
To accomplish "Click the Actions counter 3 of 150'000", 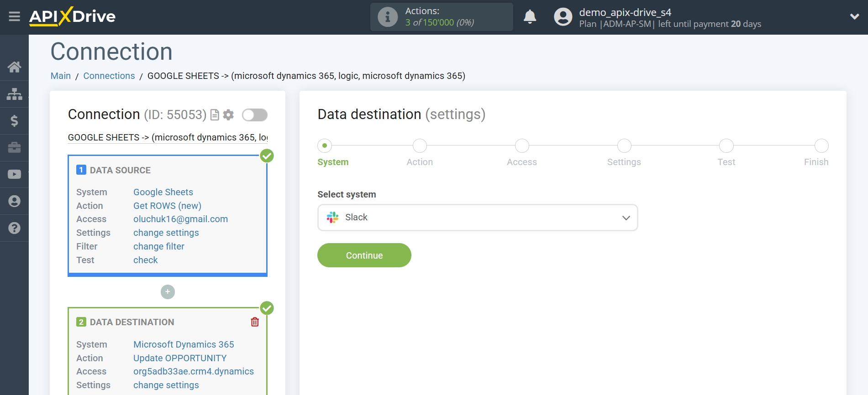I will click(439, 22).
